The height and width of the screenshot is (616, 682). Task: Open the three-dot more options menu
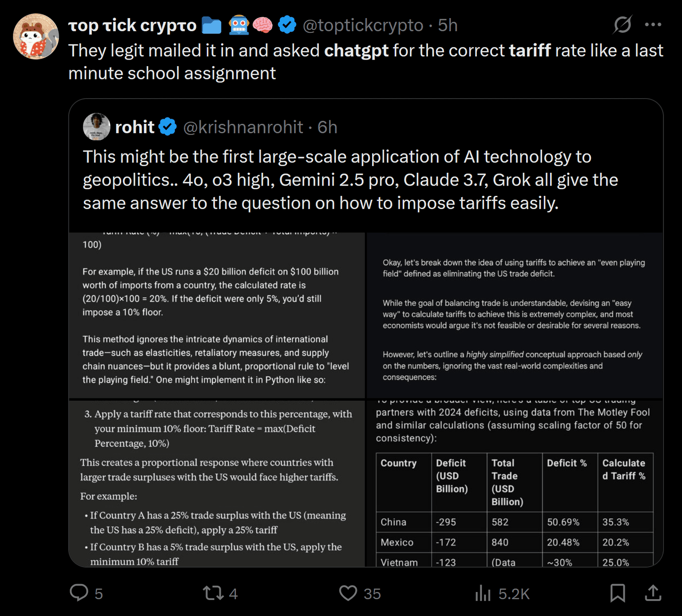point(653,25)
